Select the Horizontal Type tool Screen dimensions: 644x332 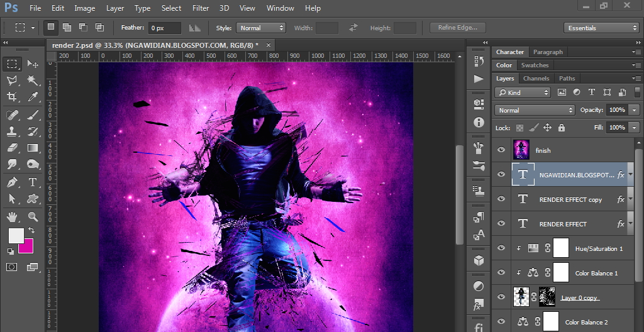[33, 182]
